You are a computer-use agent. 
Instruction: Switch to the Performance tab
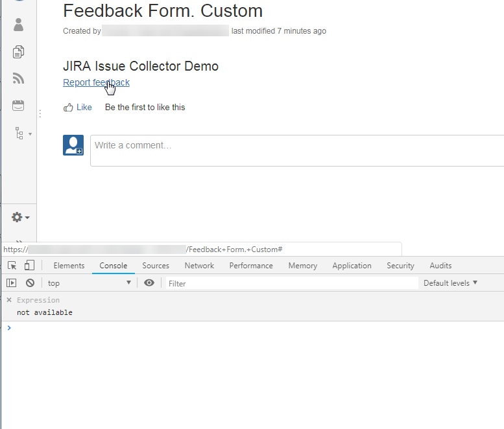[251, 266]
